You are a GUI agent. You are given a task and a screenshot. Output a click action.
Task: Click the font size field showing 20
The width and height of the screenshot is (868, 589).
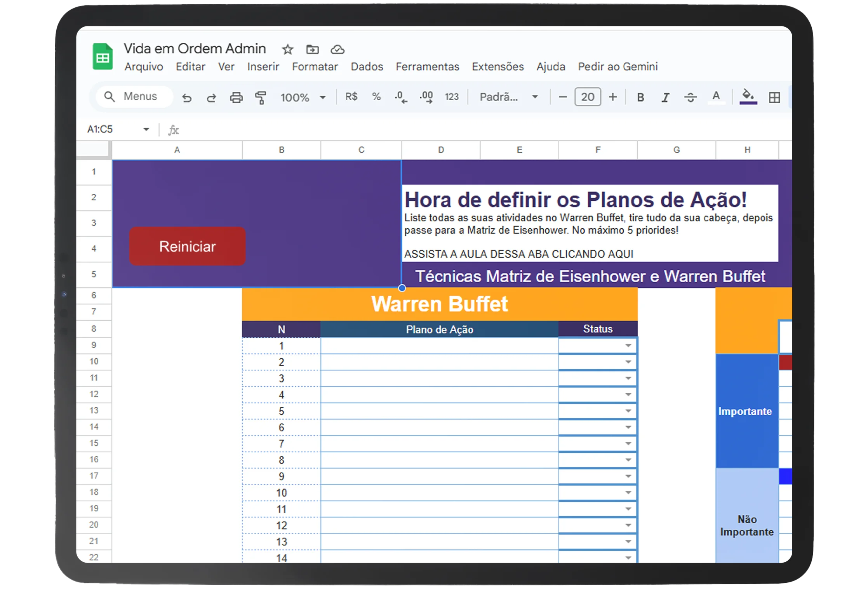click(x=587, y=97)
